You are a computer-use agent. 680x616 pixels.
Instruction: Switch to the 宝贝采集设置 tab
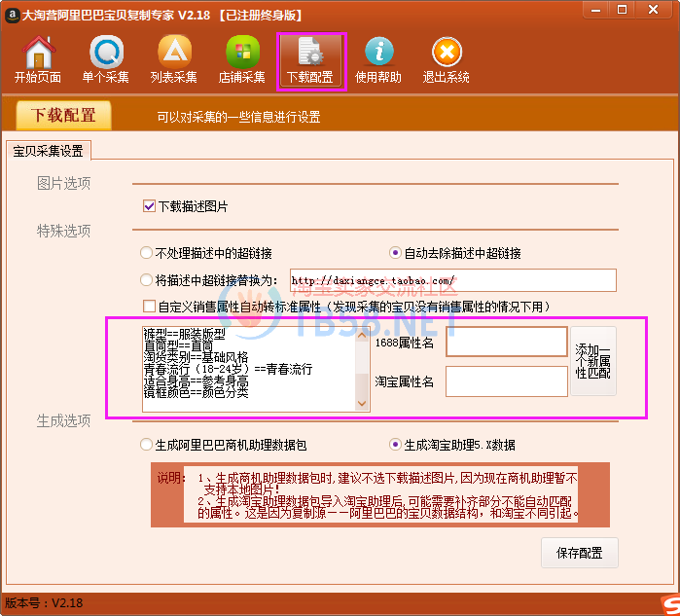[x=48, y=151]
